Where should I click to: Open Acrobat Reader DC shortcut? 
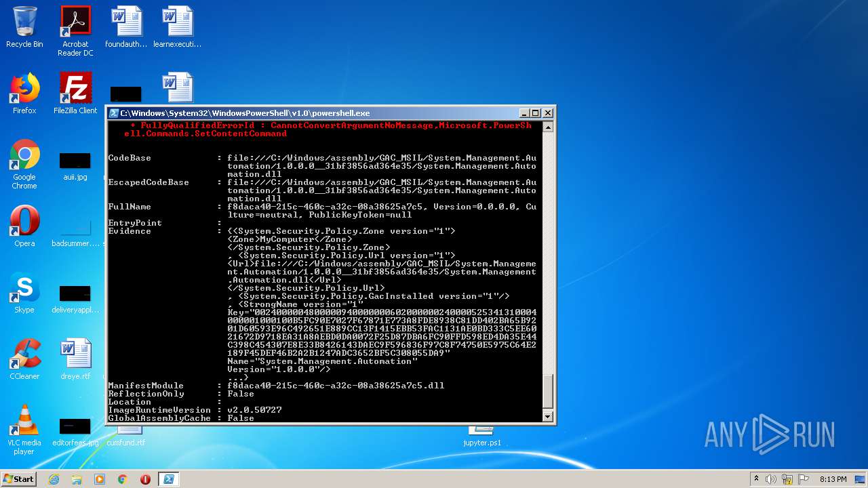[75, 31]
